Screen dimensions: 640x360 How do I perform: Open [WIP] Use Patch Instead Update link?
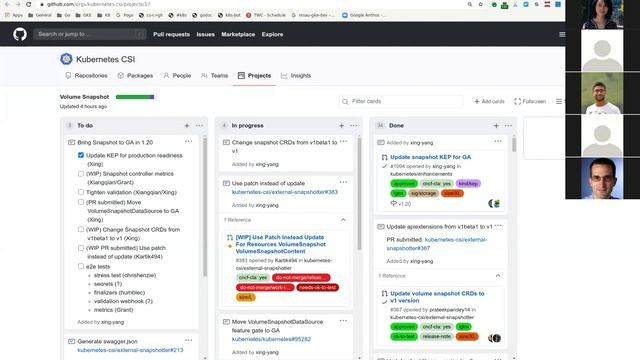(x=280, y=244)
